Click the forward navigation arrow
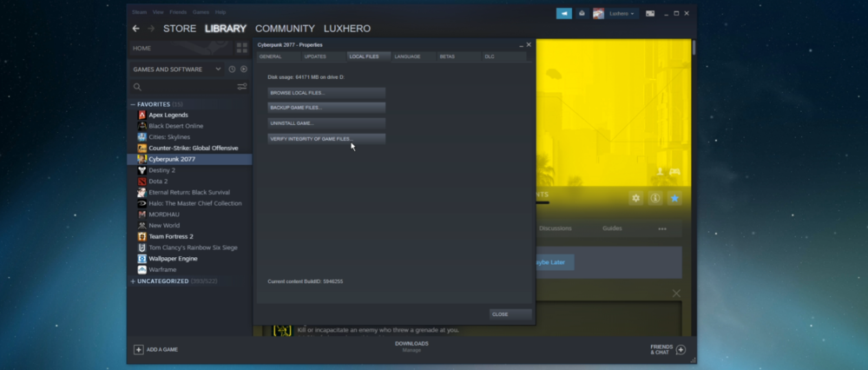The width and height of the screenshot is (868, 370). point(151,29)
